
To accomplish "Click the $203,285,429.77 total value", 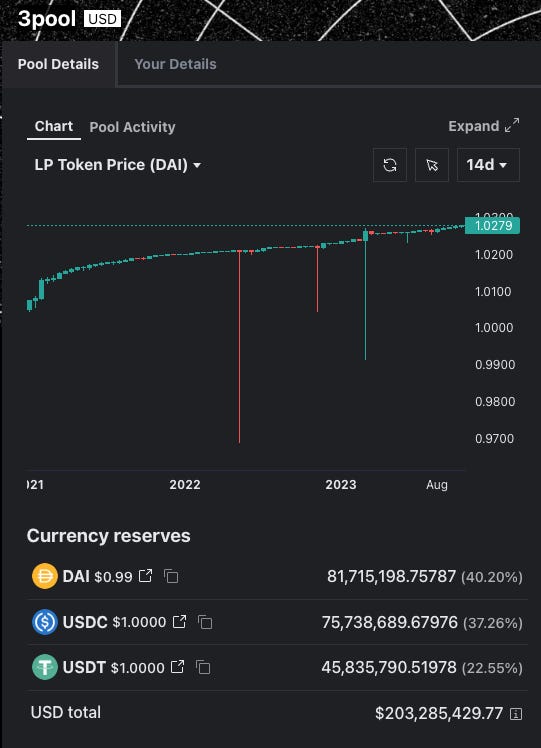I will 439,713.
